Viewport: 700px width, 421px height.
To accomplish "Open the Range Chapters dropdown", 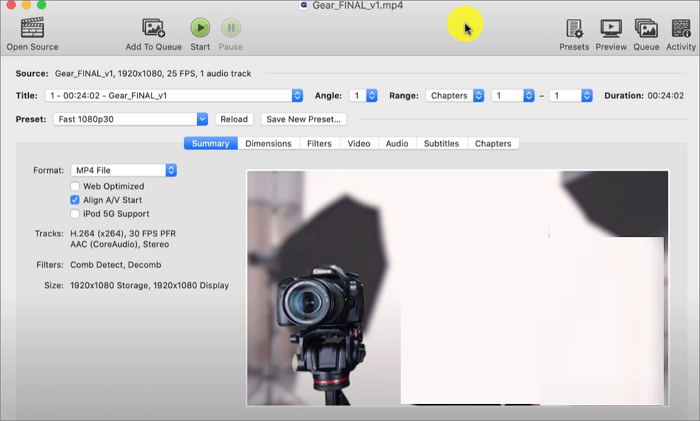I will [455, 96].
